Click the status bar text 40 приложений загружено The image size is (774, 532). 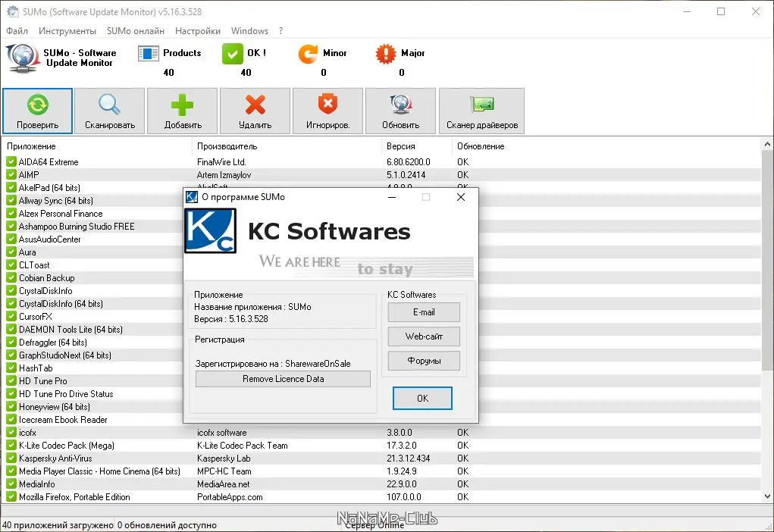pos(58,525)
